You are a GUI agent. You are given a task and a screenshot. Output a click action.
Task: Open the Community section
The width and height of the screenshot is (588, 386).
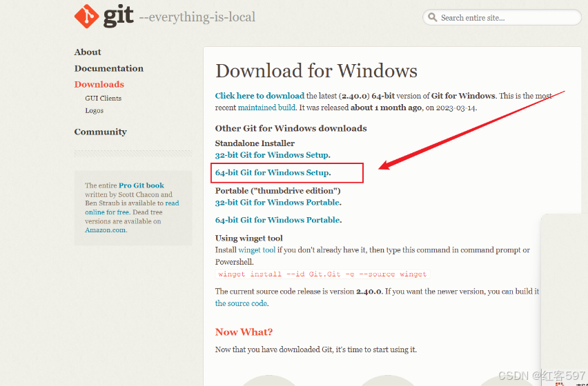pos(101,132)
